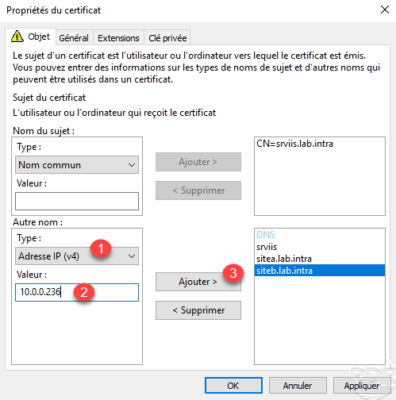Select the Objet tab with warning icon

(x=31, y=37)
